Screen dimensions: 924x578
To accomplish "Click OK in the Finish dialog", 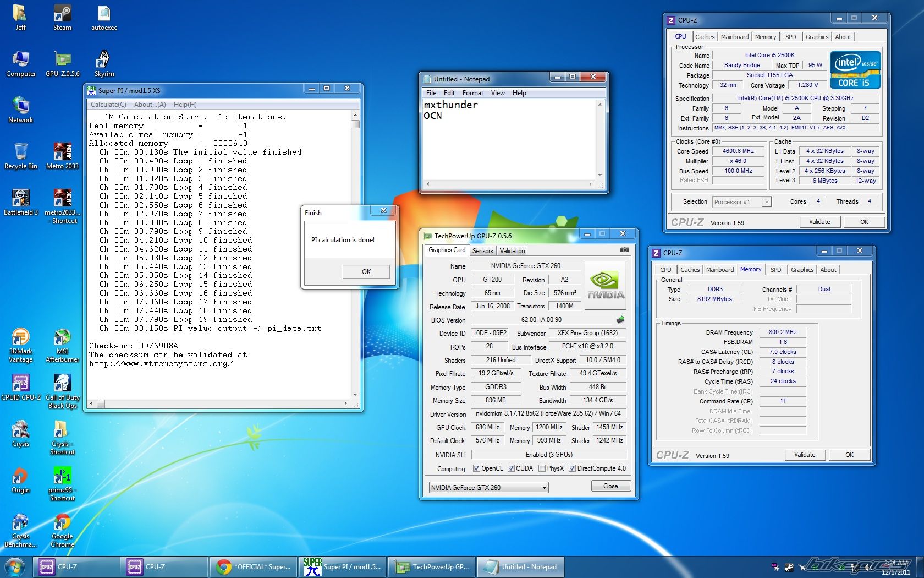I will point(366,271).
